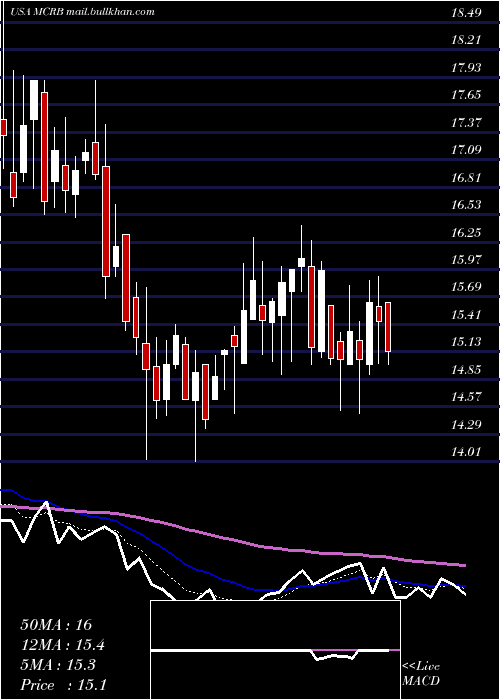
Task: Click the '5MA : 15.3' indicator text
Action: coord(58,665)
